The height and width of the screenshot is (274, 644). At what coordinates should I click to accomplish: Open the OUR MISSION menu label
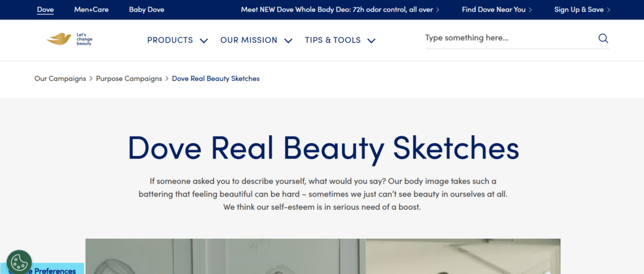point(249,40)
